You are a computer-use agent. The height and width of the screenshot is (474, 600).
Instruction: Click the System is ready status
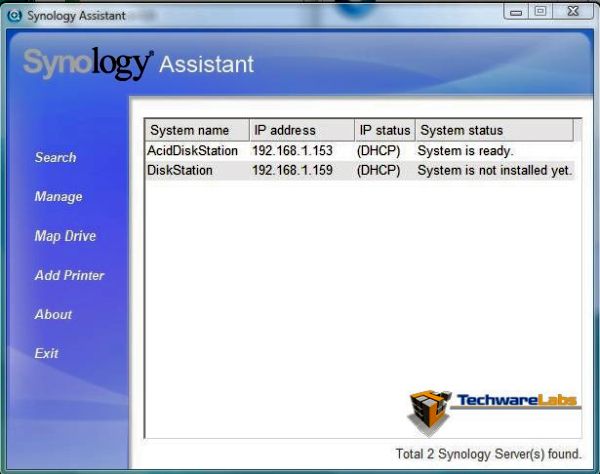(465, 151)
